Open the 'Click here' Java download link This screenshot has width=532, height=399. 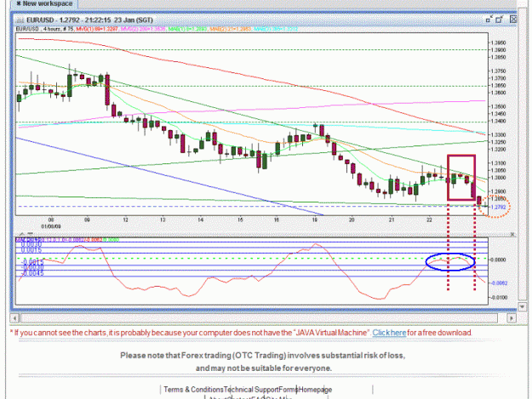pyautogui.click(x=389, y=333)
